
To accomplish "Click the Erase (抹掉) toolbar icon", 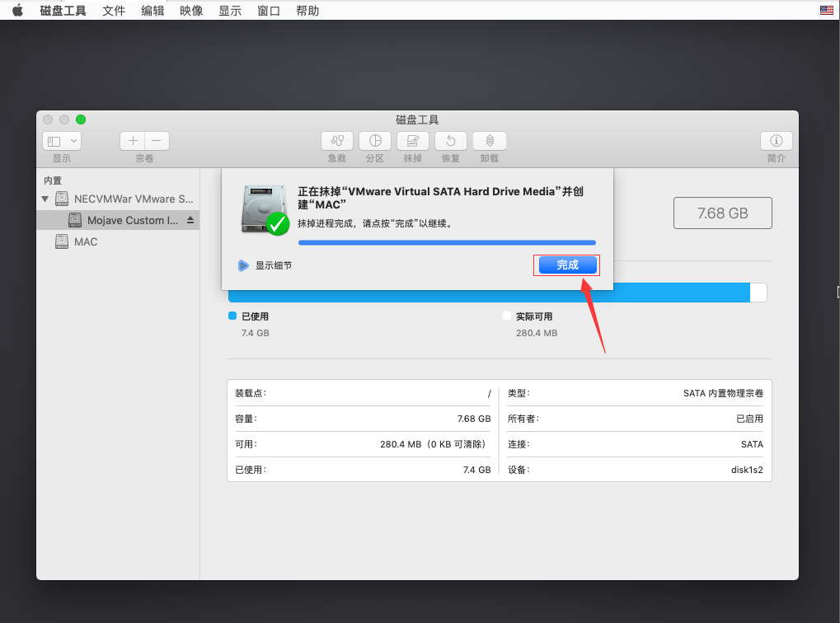I will click(413, 141).
